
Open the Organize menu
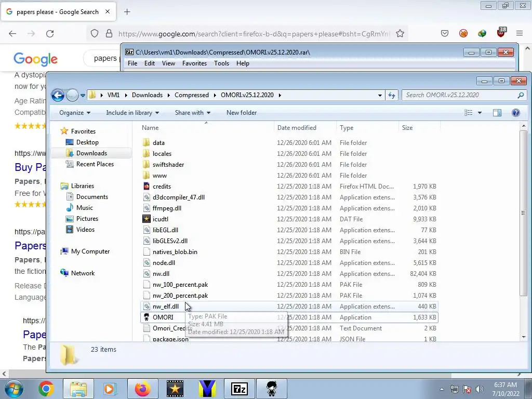coord(75,113)
